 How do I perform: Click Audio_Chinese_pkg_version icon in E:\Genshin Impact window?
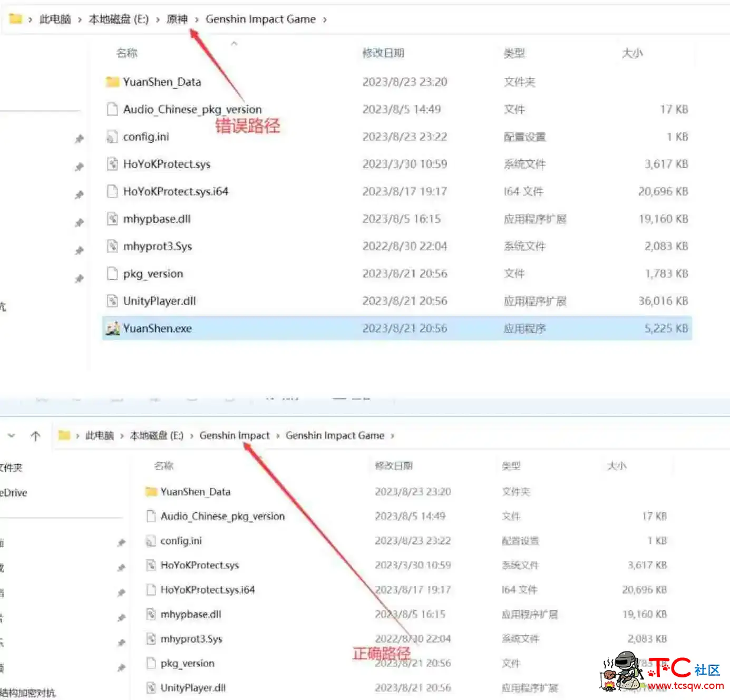click(151, 516)
